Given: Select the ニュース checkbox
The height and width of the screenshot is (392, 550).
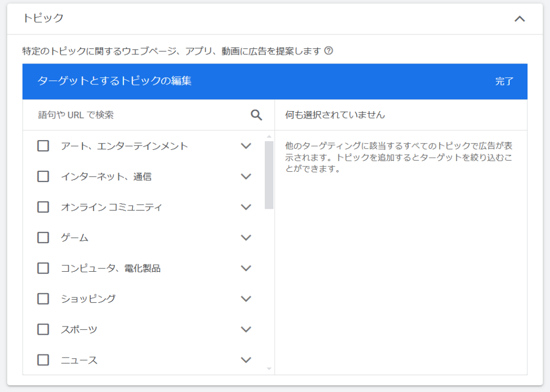Looking at the screenshot, I should click(43, 360).
